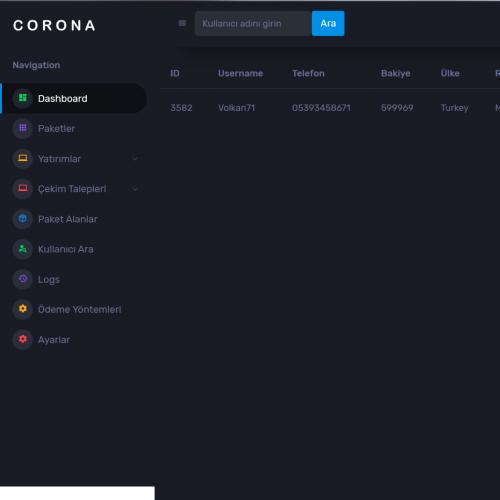Screen dimensions: 500x500
Task: Click the blue Ara search button
Action: pyautogui.click(x=328, y=23)
